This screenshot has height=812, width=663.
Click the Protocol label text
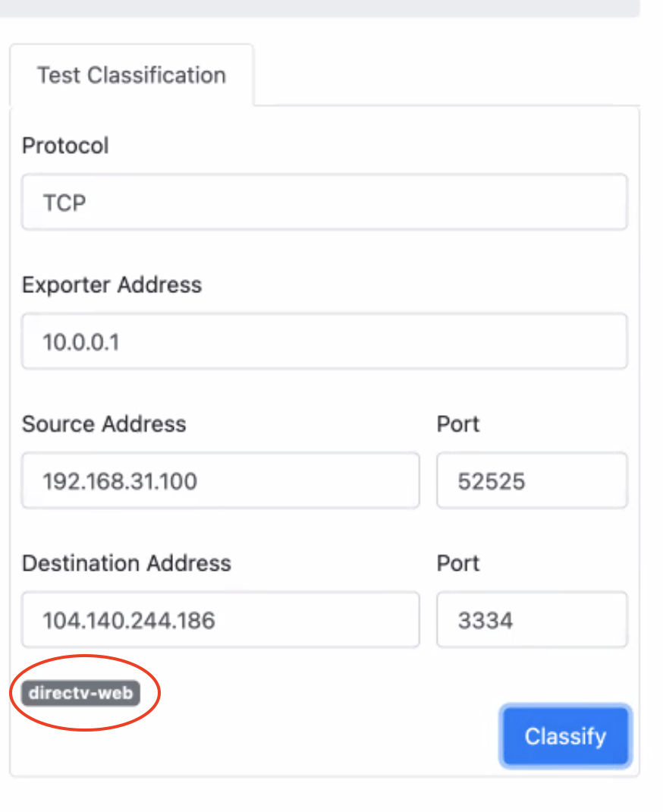pos(65,145)
